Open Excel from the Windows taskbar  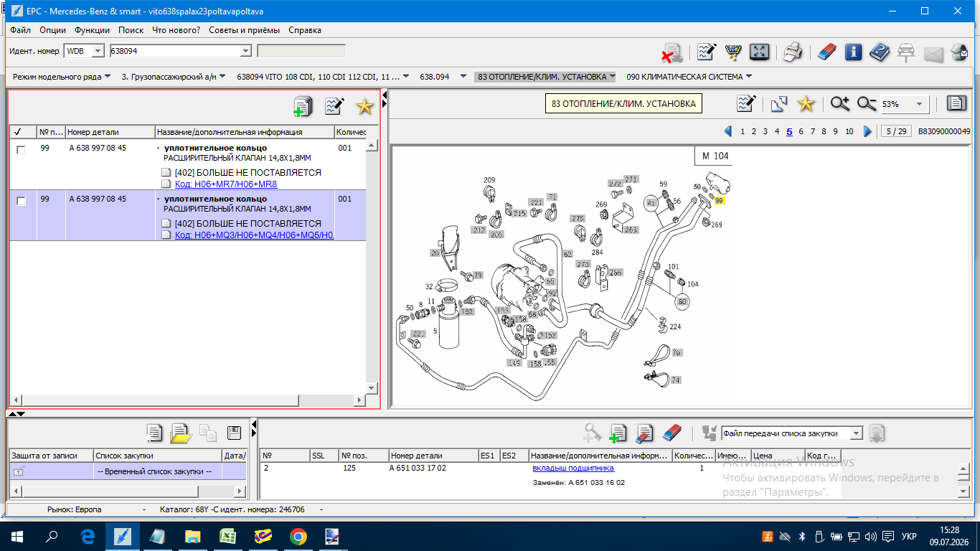[x=228, y=537]
